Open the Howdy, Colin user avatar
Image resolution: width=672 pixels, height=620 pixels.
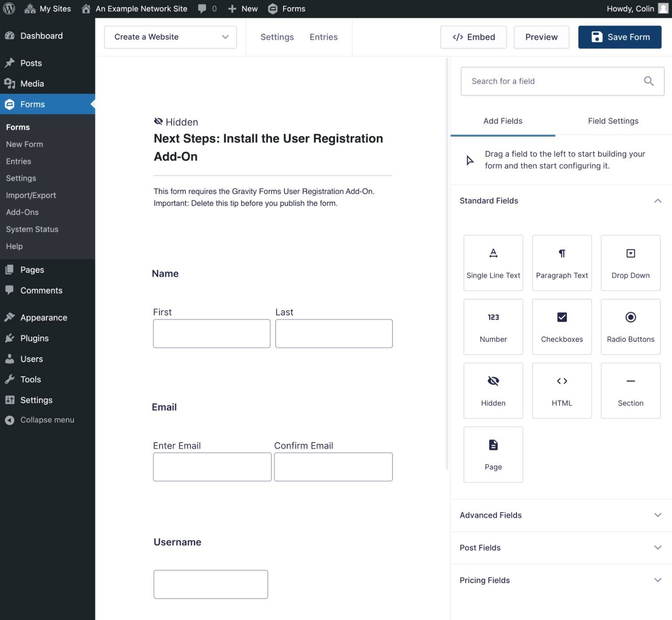pos(663,9)
